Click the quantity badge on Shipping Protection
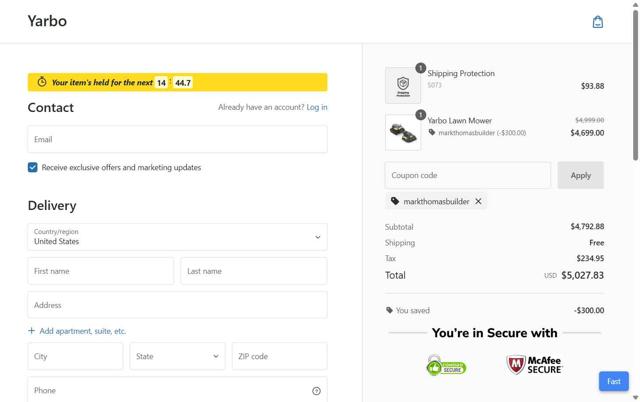 420,68
